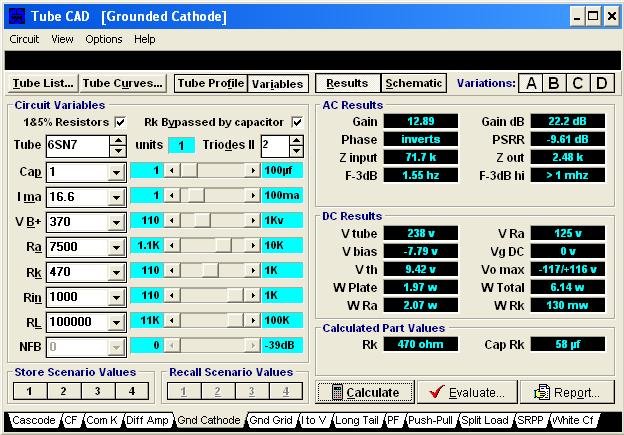Viewport: 624px width, 435px height.
Task: Open the Options menu
Action: [104, 39]
